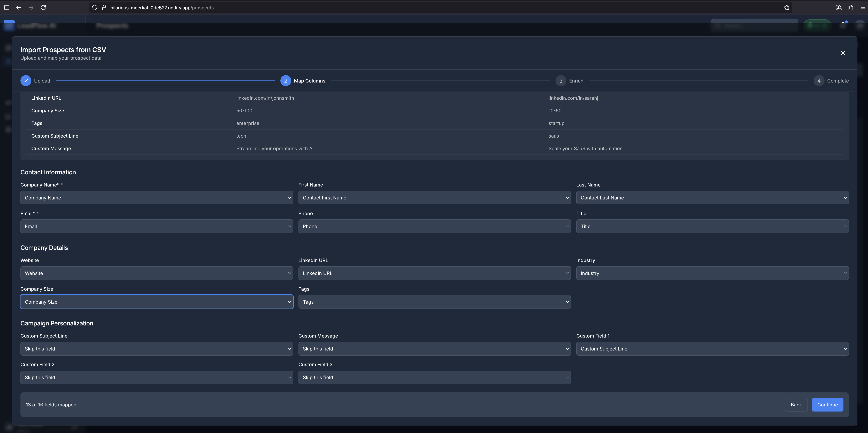Click the completed Upload step checkmark
Viewport: 868px width, 433px height.
[26, 80]
